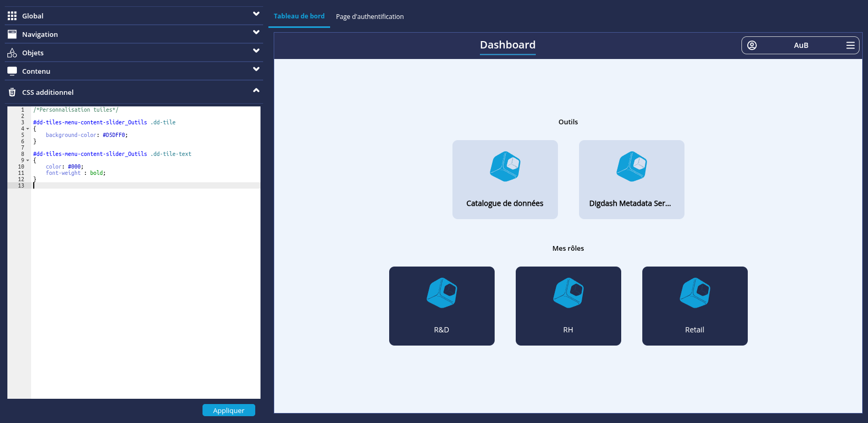868x423 pixels.
Task: Click the Contenu monitor icon
Action: point(12,71)
